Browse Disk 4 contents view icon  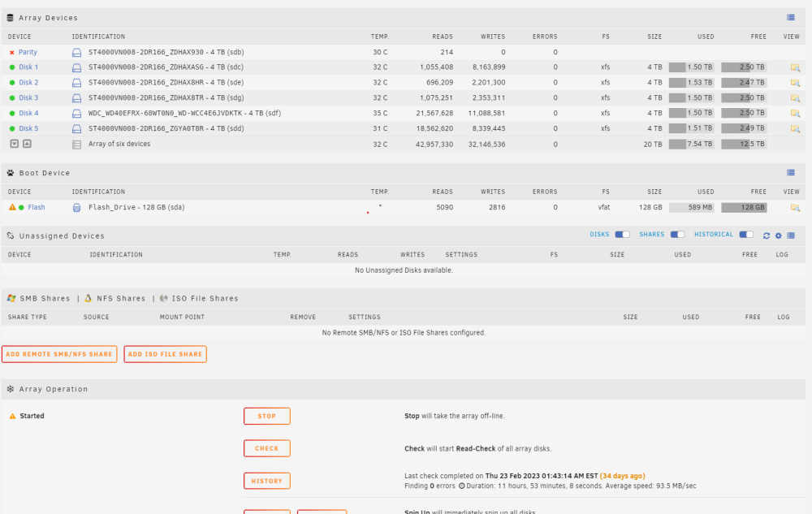(795, 114)
